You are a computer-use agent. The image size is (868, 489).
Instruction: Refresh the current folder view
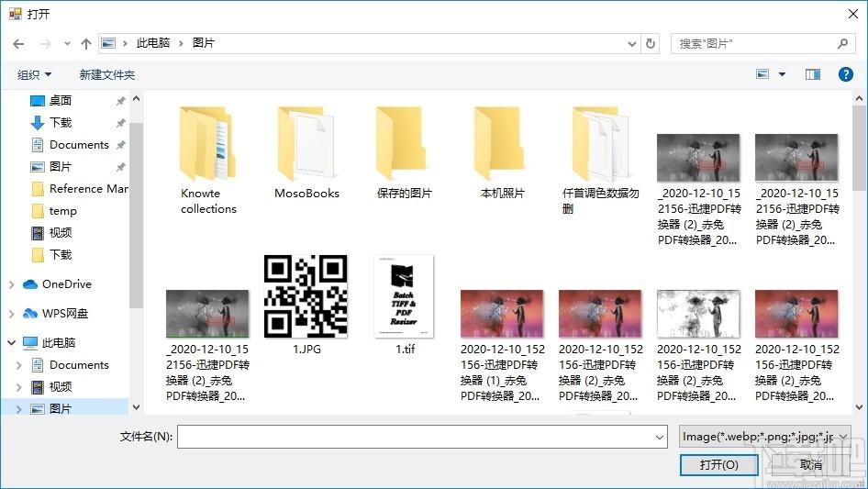(x=651, y=43)
